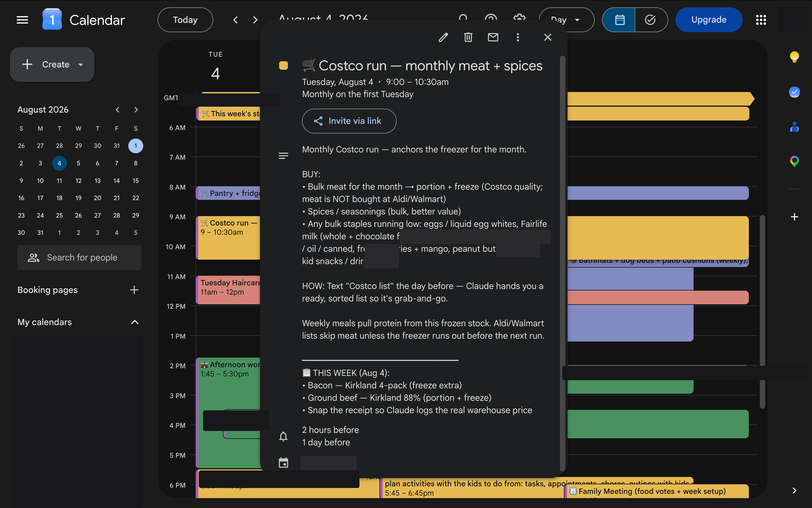Open the Google apps grid
Viewport: 812px width, 508px height.
click(761, 20)
